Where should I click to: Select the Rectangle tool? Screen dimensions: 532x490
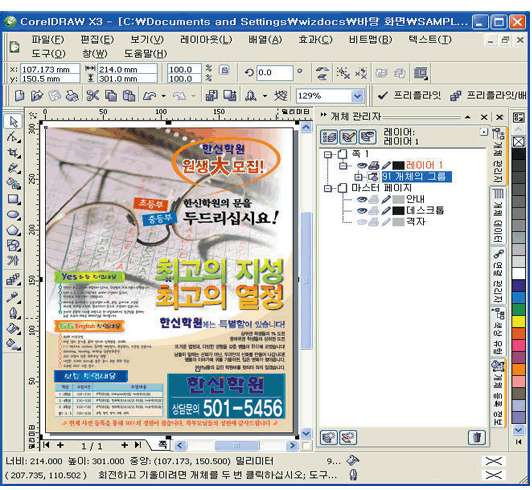pos(13,199)
